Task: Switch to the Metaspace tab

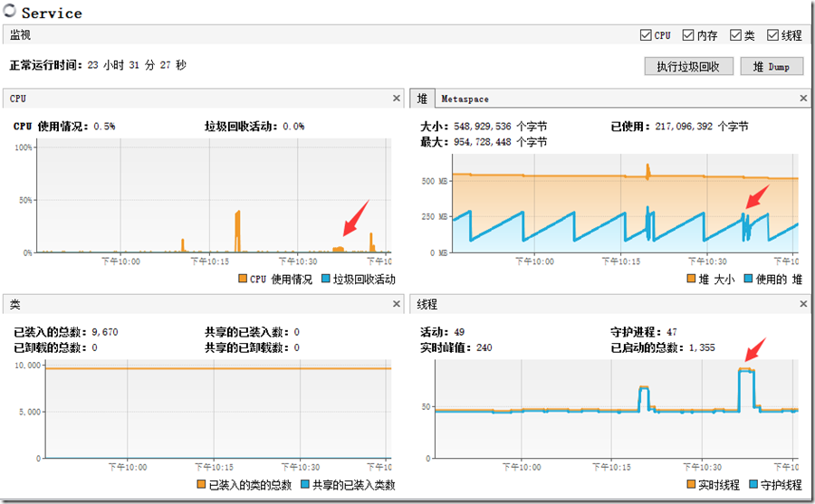Action: pos(465,99)
